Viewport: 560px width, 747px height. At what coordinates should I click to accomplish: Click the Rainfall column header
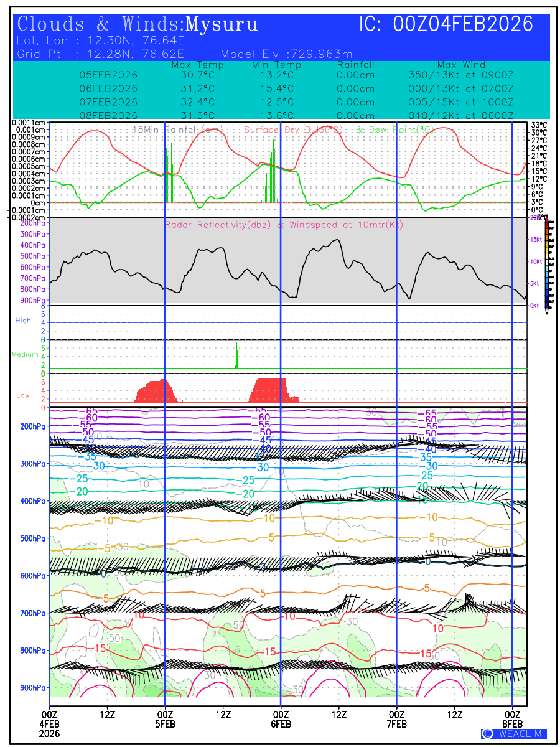(355, 65)
